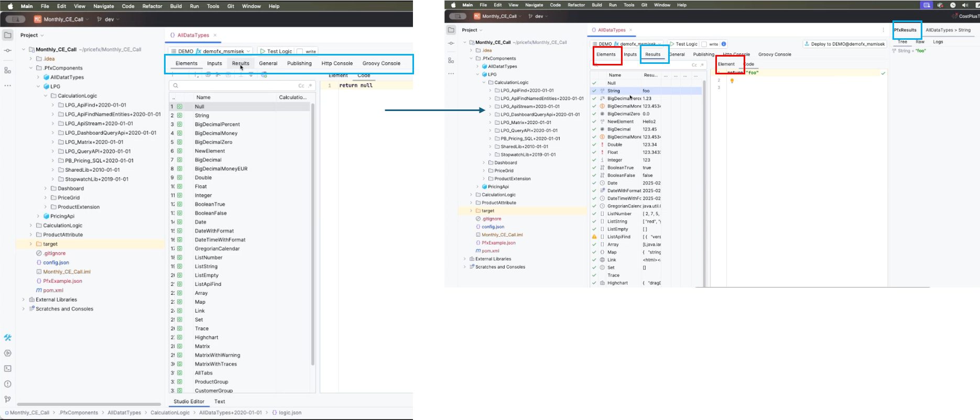The height and width of the screenshot is (420, 980).
Task: Open the Git branch icon at sidebar bottom
Action: coord(7,400)
